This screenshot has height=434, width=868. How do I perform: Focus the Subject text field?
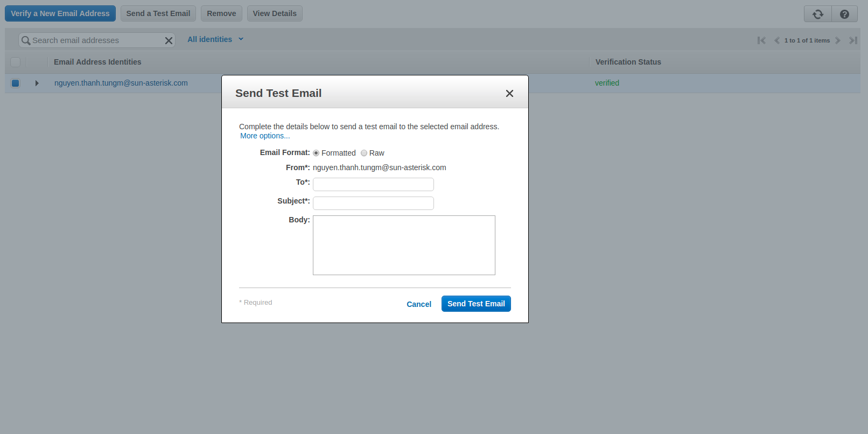[x=373, y=203]
